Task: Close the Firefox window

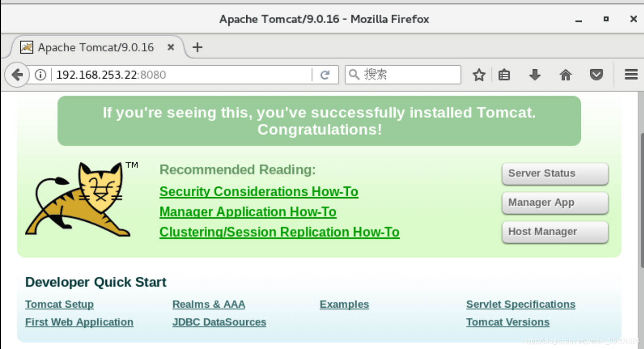Action: [x=633, y=19]
